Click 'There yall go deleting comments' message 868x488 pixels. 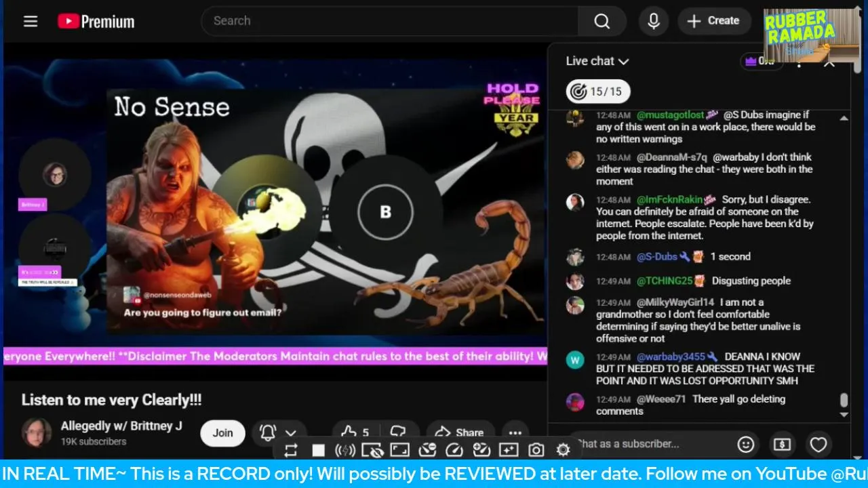690,405
